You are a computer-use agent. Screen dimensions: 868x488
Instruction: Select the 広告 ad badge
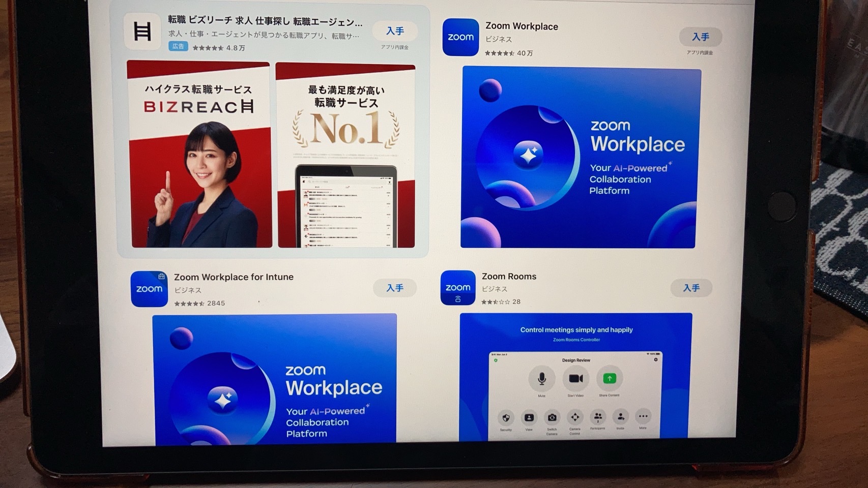click(x=178, y=46)
